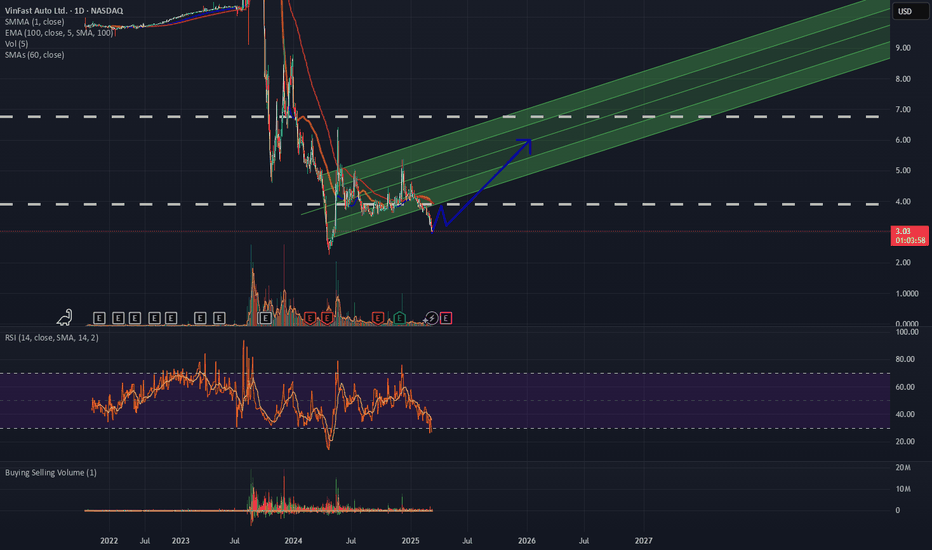Click the lightning bolt event icon
932x550 pixels.
click(x=431, y=318)
